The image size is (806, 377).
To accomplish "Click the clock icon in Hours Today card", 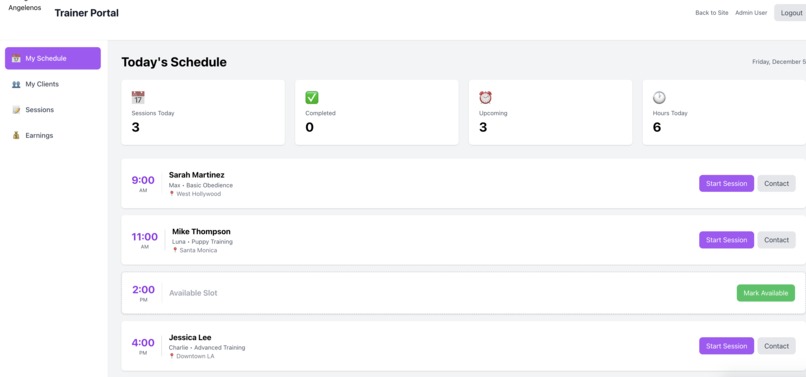I will coord(659,97).
